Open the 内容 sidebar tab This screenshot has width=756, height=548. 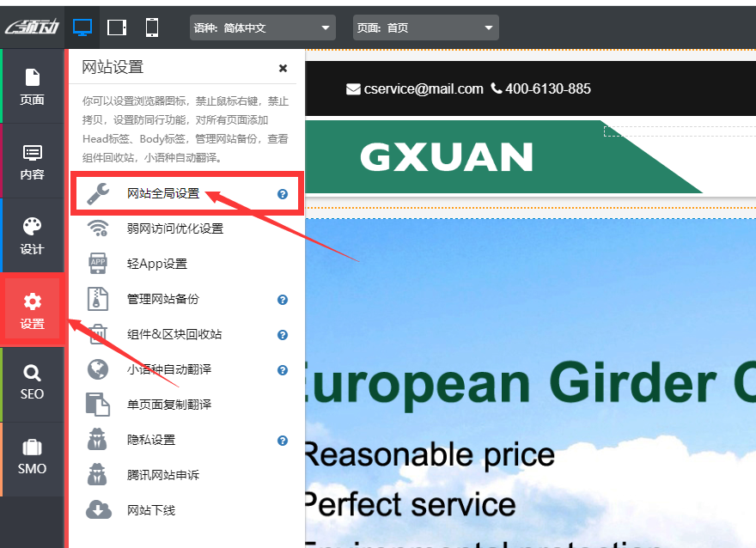(x=33, y=161)
